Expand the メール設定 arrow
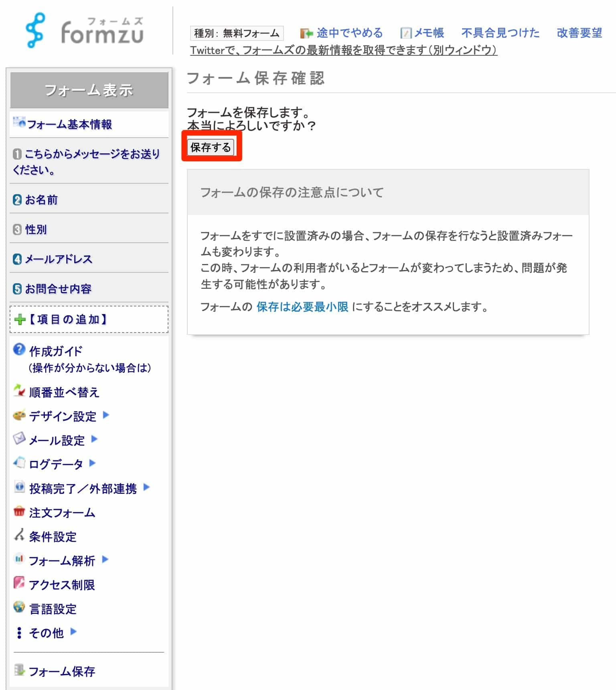Screen dimensions: 616x690 [x=94, y=439]
